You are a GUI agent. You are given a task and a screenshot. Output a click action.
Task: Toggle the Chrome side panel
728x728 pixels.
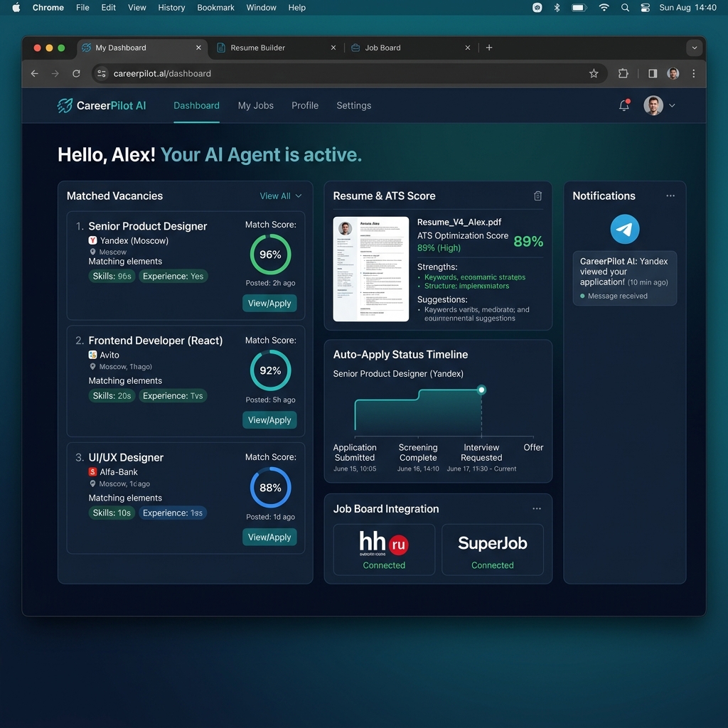(653, 73)
